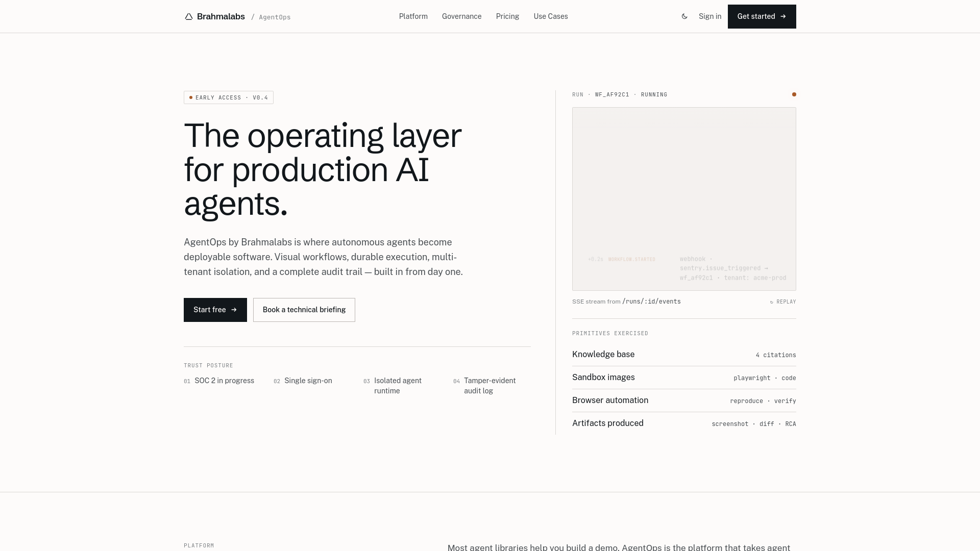Select the Sandbox images row

pyautogui.click(x=684, y=378)
